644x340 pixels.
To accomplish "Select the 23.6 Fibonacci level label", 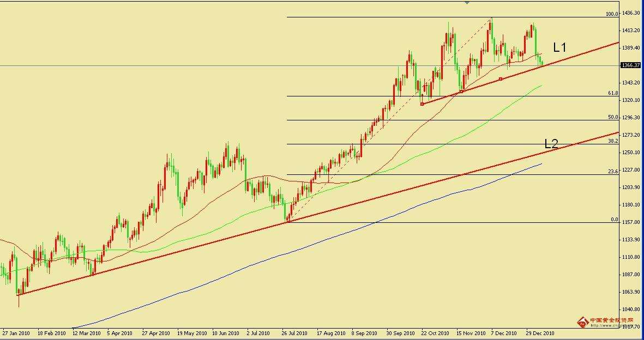I will click(613, 172).
